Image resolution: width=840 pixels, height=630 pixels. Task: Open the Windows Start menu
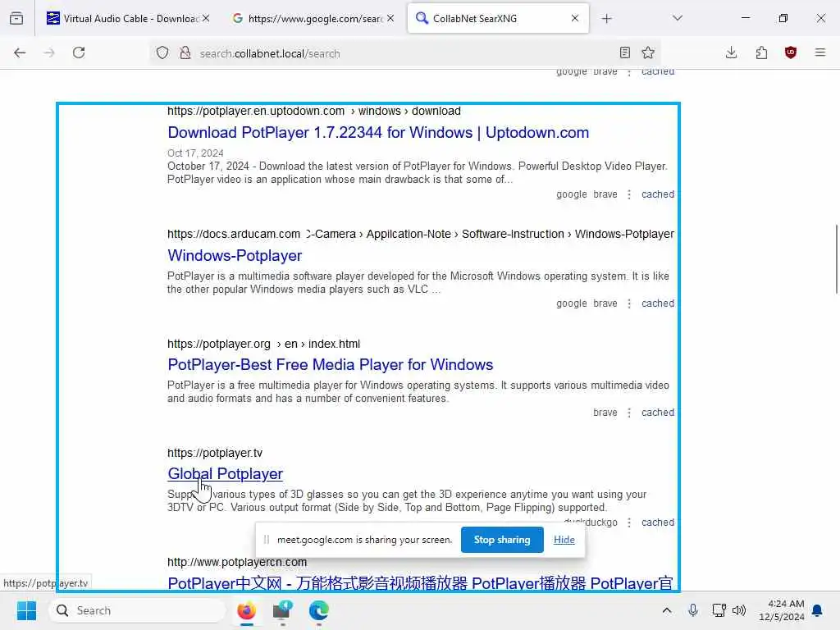pos(26,610)
